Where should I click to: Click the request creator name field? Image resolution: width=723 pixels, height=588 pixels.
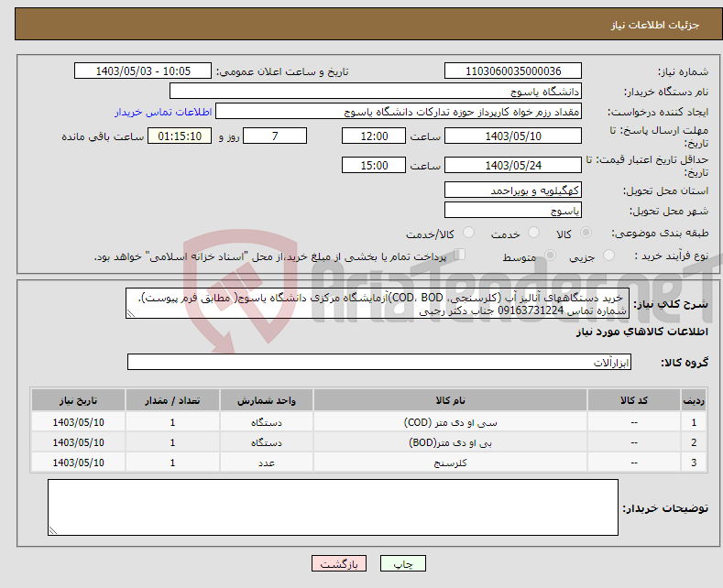tap(399, 112)
